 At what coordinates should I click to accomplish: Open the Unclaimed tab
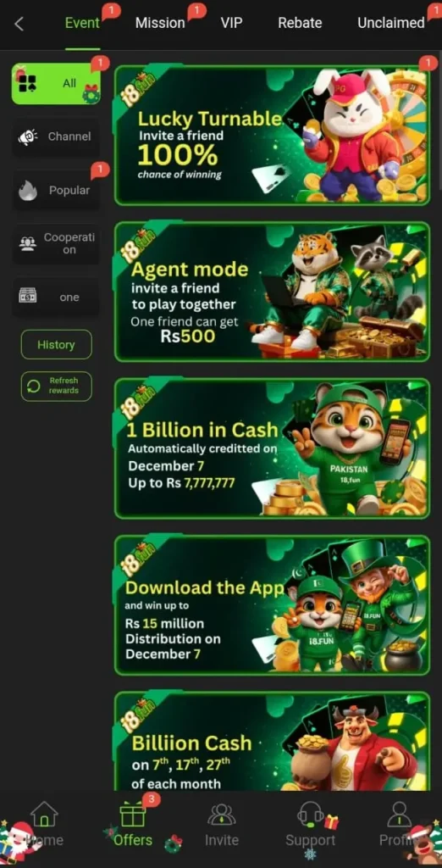(x=391, y=23)
